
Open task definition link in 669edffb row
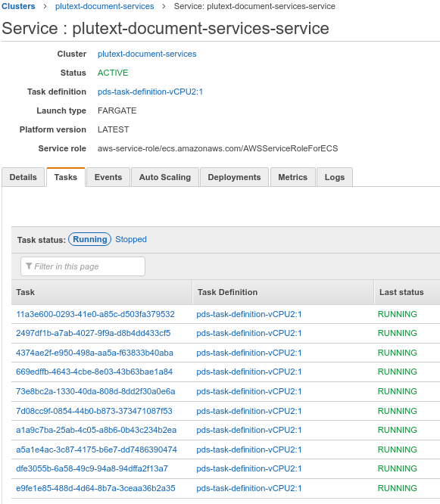(x=249, y=372)
